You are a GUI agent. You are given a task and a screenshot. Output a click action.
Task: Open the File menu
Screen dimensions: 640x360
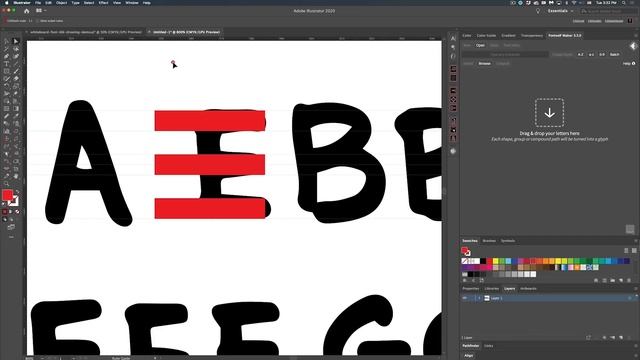coord(38,3)
